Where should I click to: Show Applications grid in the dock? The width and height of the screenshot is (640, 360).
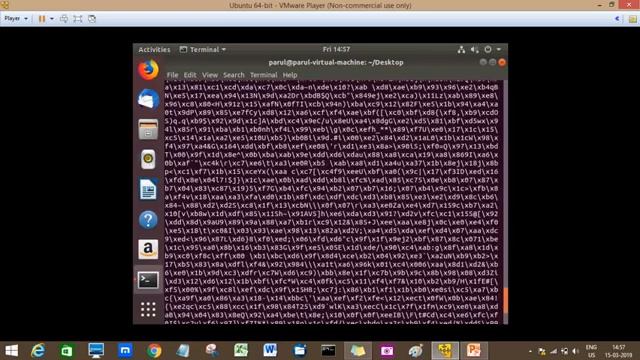pyautogui.click(x=148, y=309)
